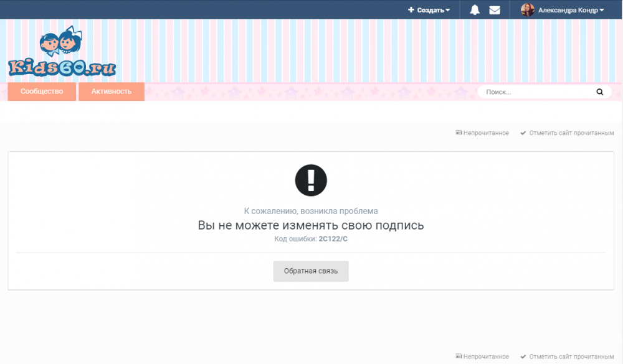
Task: Expand the user menu chevron arrow
Action: 601,9
